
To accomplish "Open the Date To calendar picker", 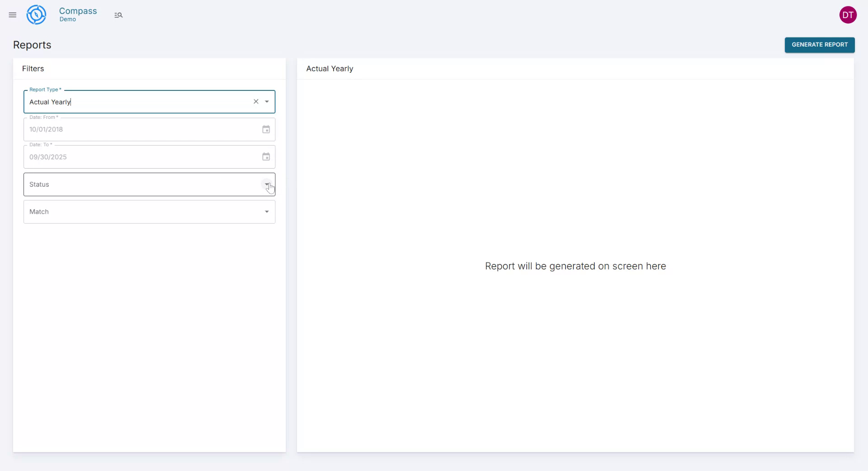I will (x=266, y=156).
